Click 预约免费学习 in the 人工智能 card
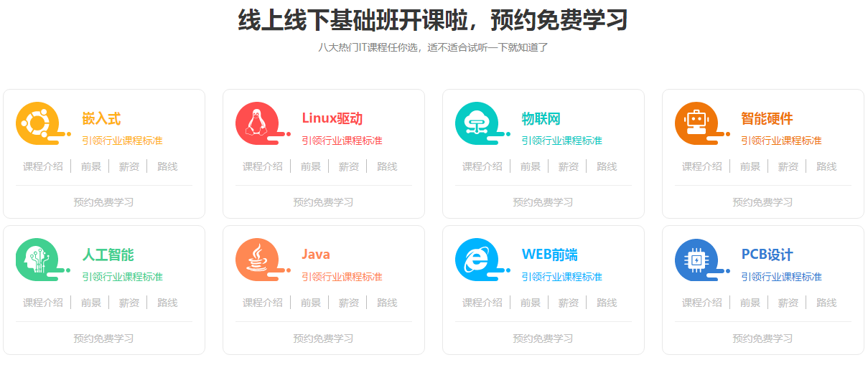868x365 pixels. 104,338
